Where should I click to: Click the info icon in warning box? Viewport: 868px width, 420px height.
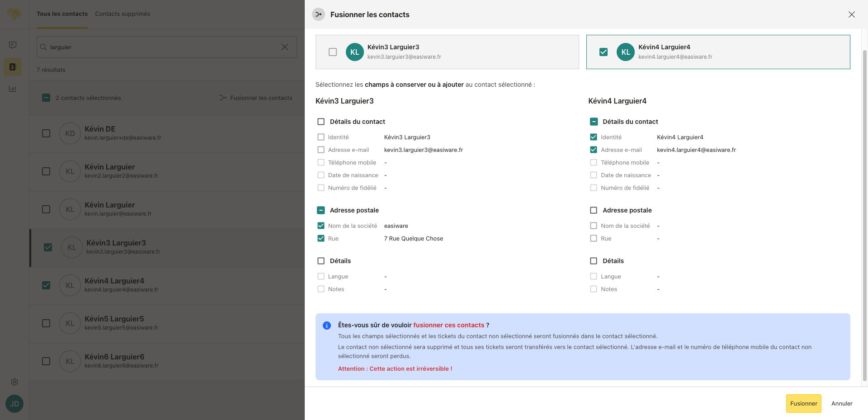point(327,326)
